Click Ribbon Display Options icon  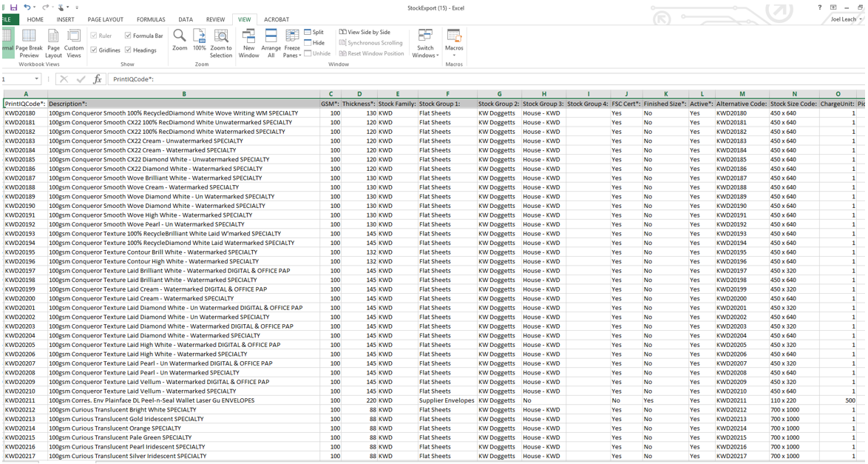[833, 7]
